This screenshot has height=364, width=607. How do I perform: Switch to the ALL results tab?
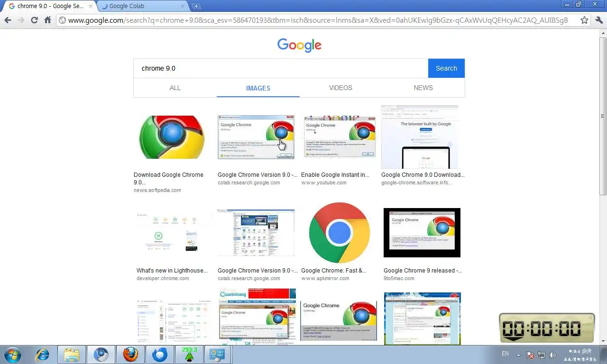click(175, 88)
